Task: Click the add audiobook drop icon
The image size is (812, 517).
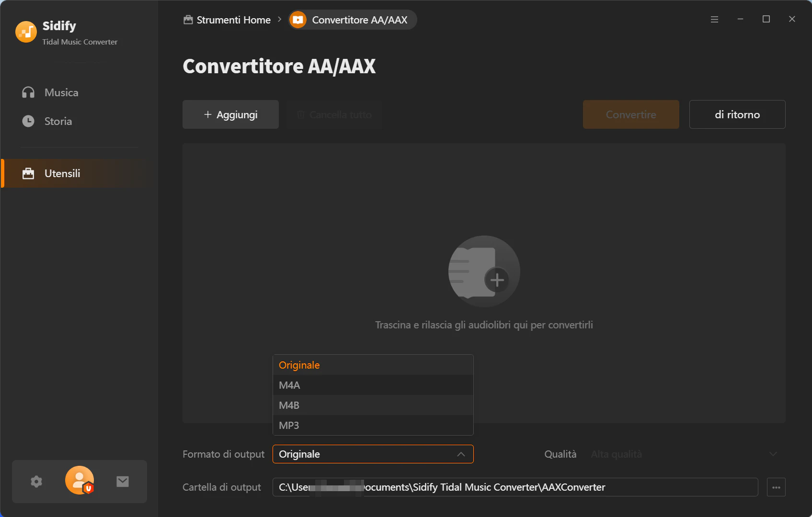Action: coord(484,271)
